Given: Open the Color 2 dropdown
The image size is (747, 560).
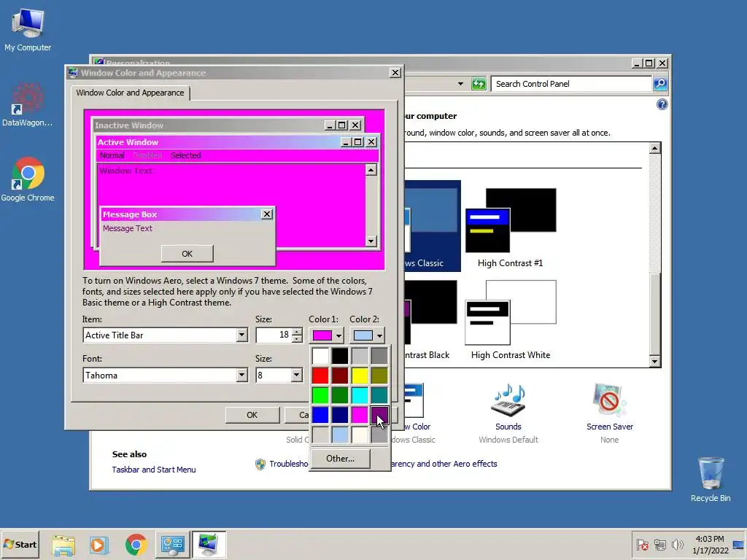Looking at the screenshot, I should tap(368, 335).
